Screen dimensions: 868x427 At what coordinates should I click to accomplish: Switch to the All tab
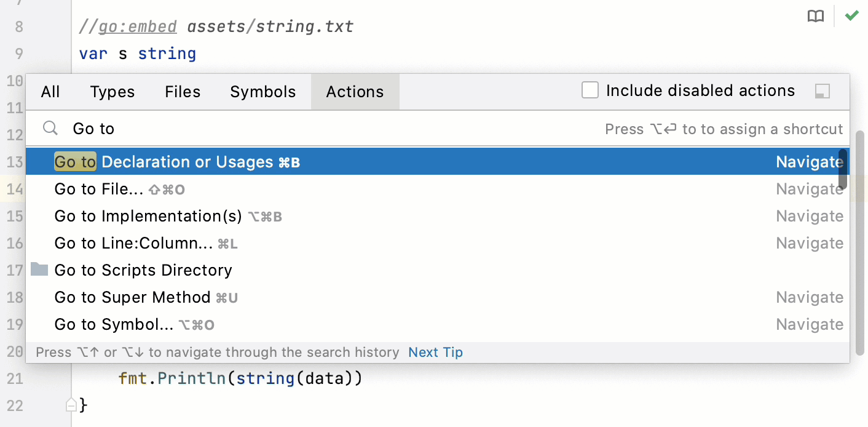[50, 91]
